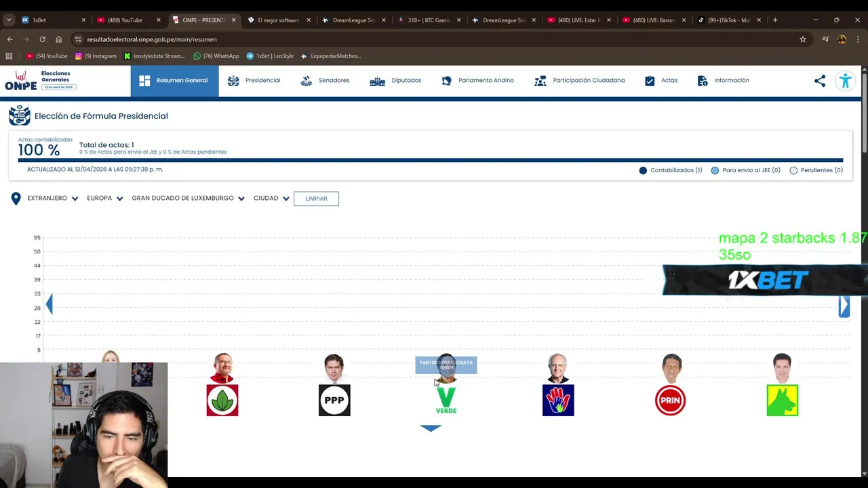Expand the GRAN DUCADO DE LUXEMBURGO dropdown
868x488 pixels.
point(189,199)
